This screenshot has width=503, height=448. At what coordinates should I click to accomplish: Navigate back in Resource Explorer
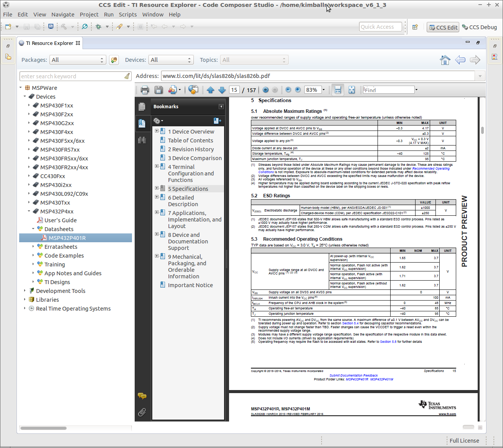(x=460, y=60)
